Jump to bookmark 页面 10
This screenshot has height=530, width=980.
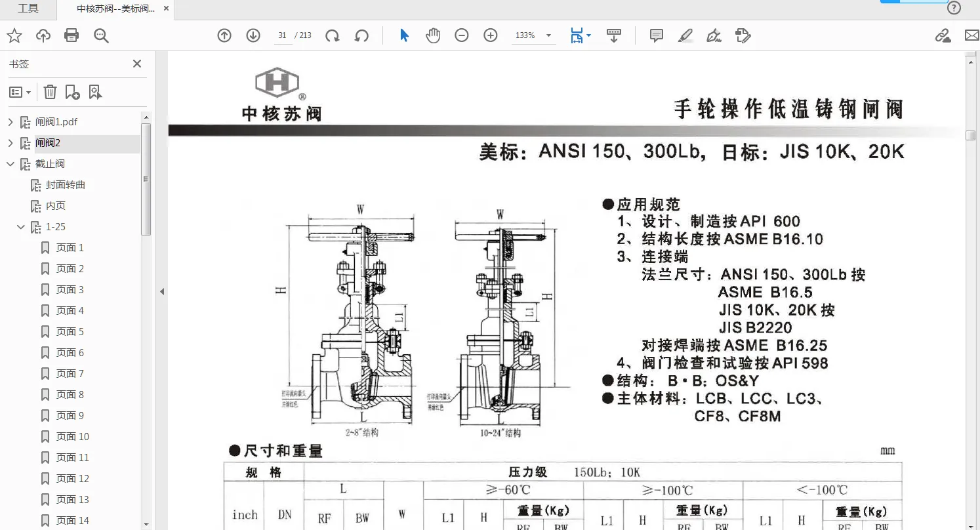[x=73, y=437]
